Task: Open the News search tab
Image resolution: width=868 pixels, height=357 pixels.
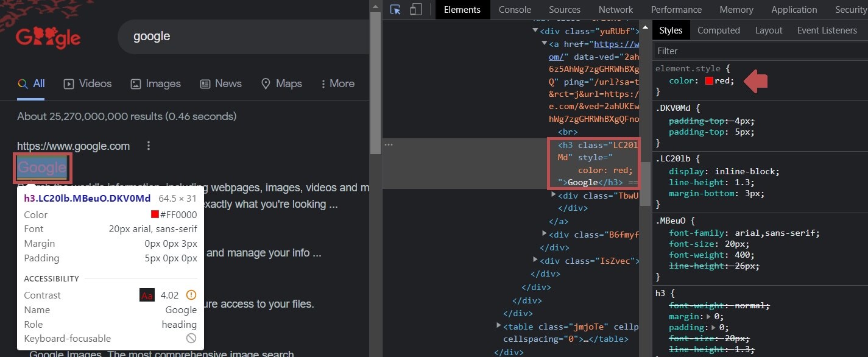Action: [221, 83]
